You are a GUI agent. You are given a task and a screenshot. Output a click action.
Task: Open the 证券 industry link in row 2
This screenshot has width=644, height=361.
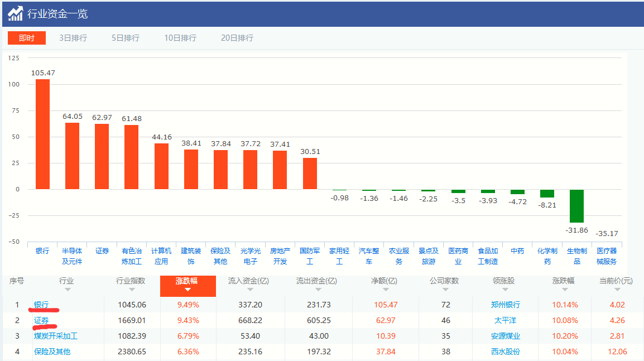(x=41, y=320)
